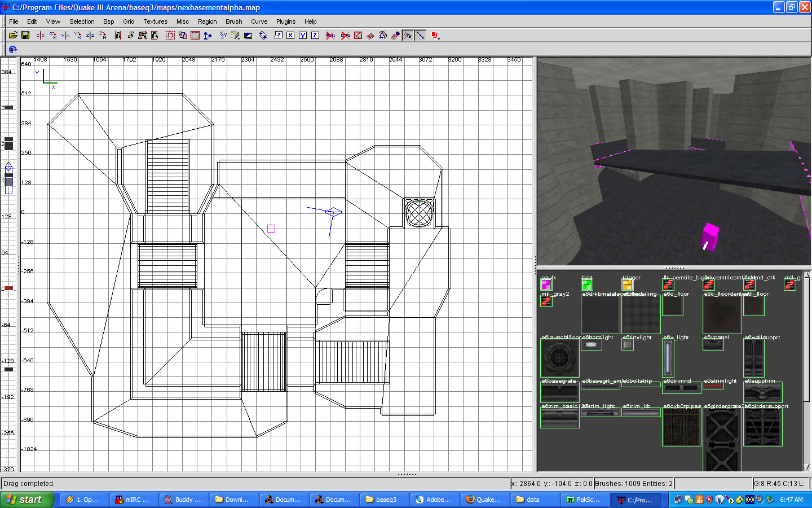
Task: Open the Brush menu
Action: coord(234,21)
